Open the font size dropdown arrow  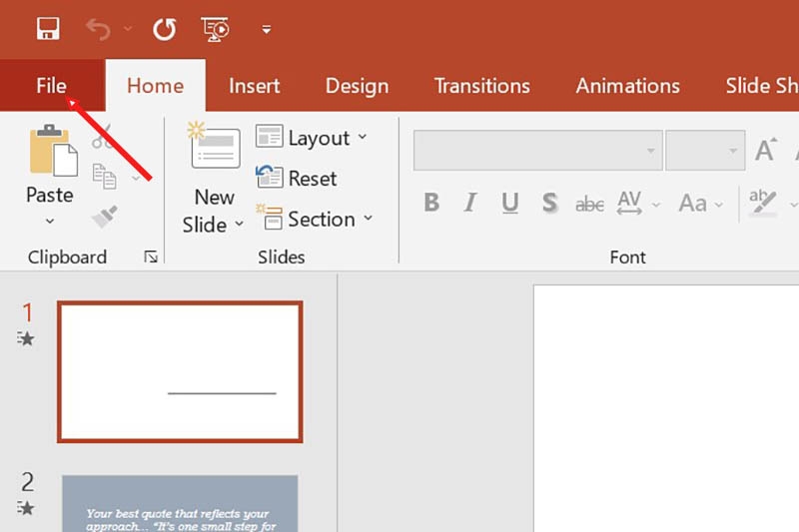(x=733, y=150)
